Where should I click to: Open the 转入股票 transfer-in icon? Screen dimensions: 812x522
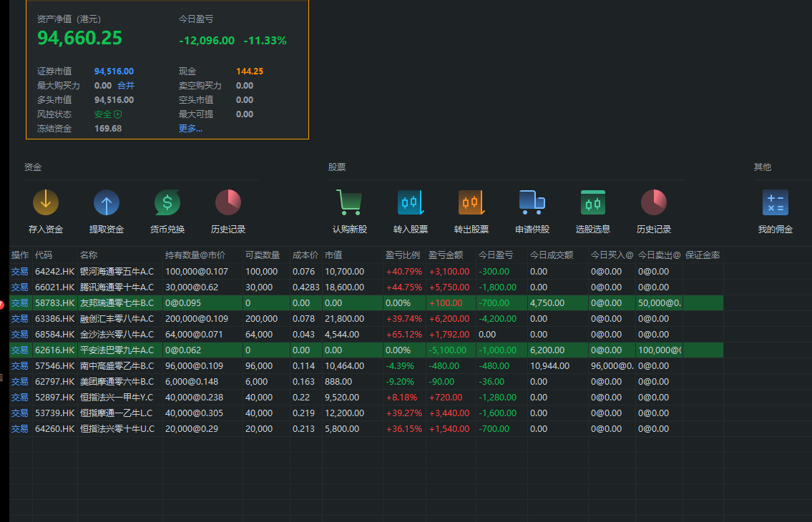411,202
